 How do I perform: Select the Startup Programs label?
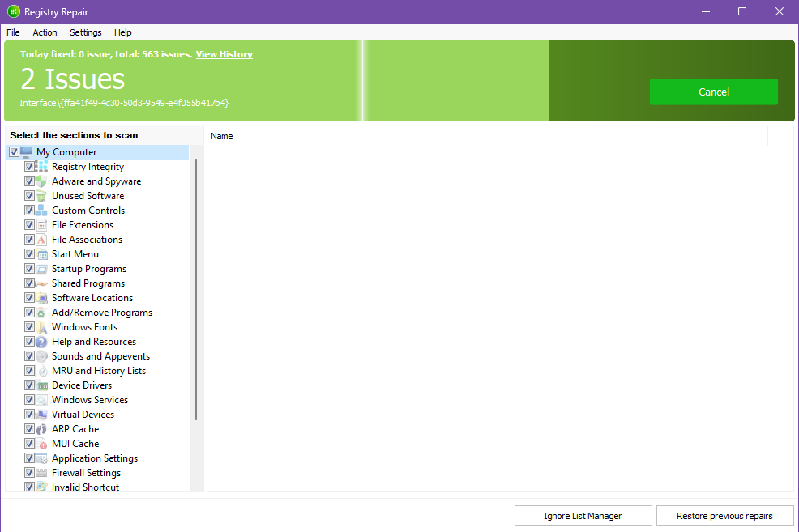[89, 269]
